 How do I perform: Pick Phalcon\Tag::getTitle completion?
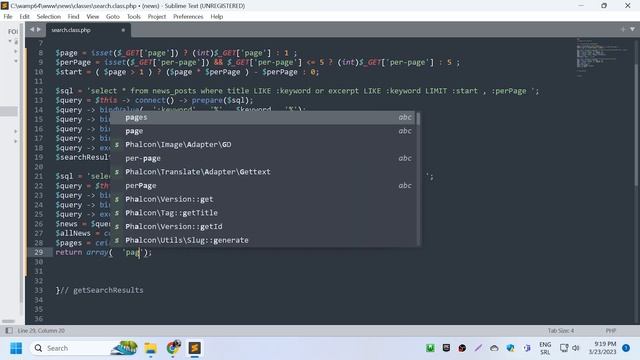[263, 213]
